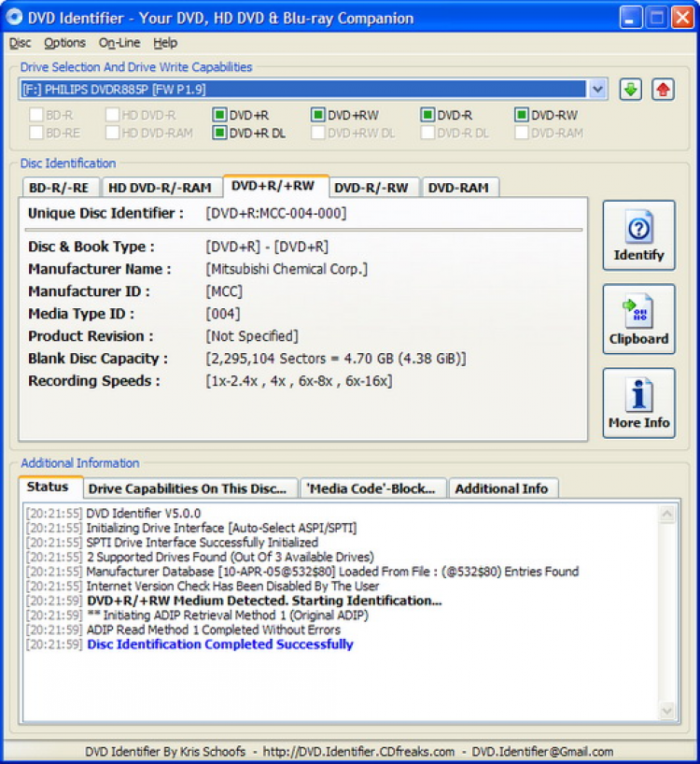This screenshot has width=700, height=764.
Task: Toggle the DVD+R checkbox
Action: (219, 115)
